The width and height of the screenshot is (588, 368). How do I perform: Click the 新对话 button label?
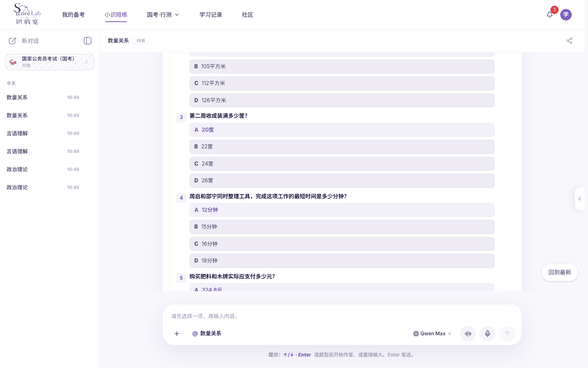point(30,41)
